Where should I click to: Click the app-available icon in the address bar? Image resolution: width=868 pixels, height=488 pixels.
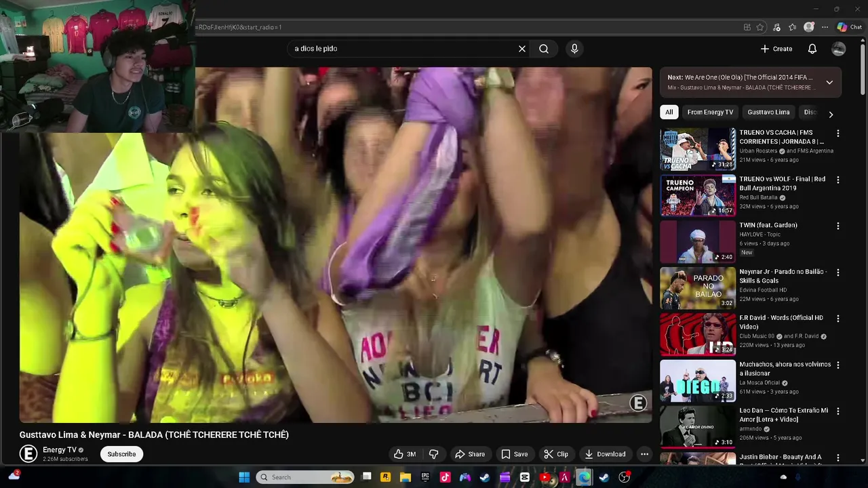pyautogui.click(x=747, y=27)
